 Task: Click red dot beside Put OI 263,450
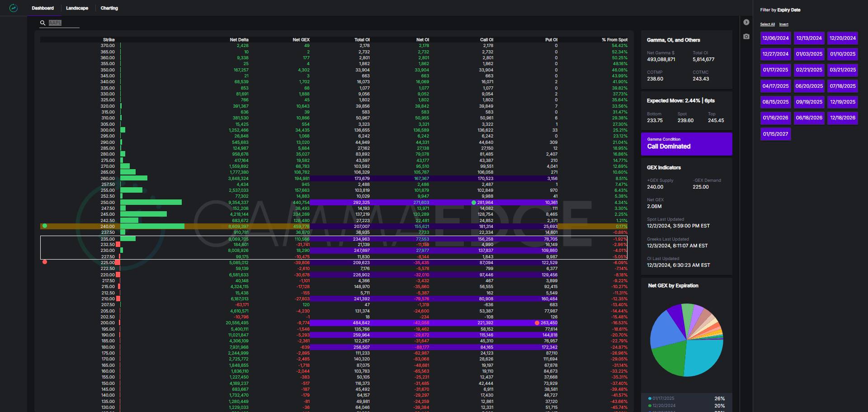point(537,323)
